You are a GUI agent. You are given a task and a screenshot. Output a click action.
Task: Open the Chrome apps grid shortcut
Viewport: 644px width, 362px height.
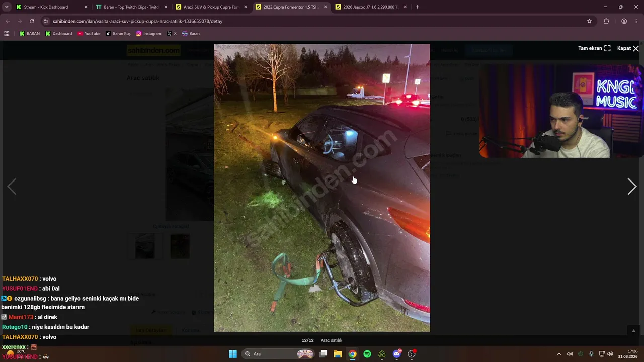pyautogui.click(x=7, y=34)
